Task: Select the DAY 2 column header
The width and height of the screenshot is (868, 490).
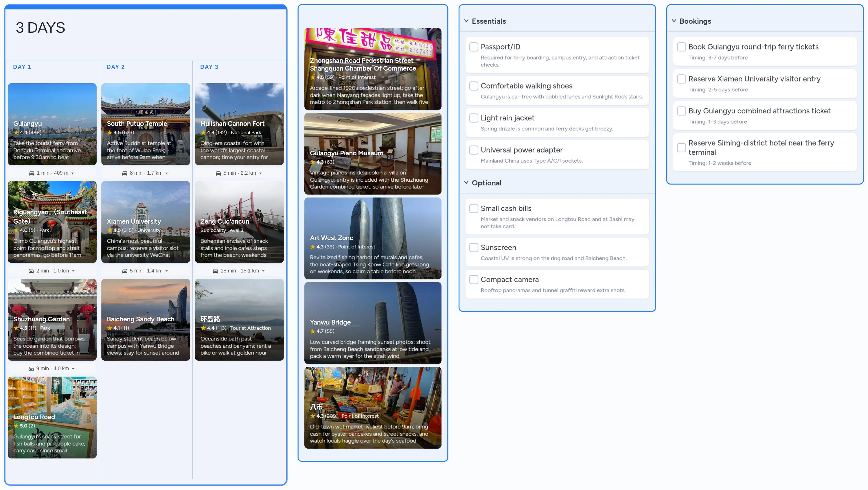Action: point(115,67)
